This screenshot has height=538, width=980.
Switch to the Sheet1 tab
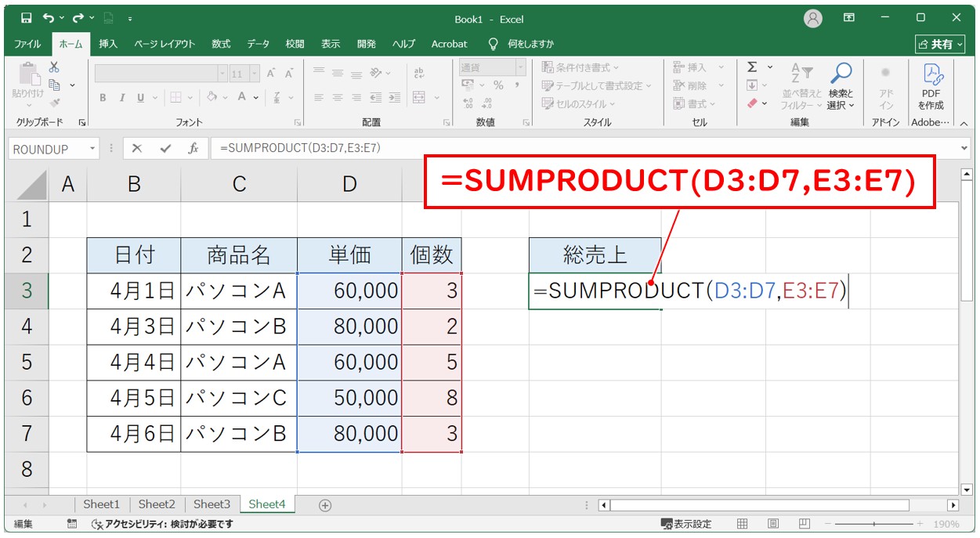(x=102, y=504)
